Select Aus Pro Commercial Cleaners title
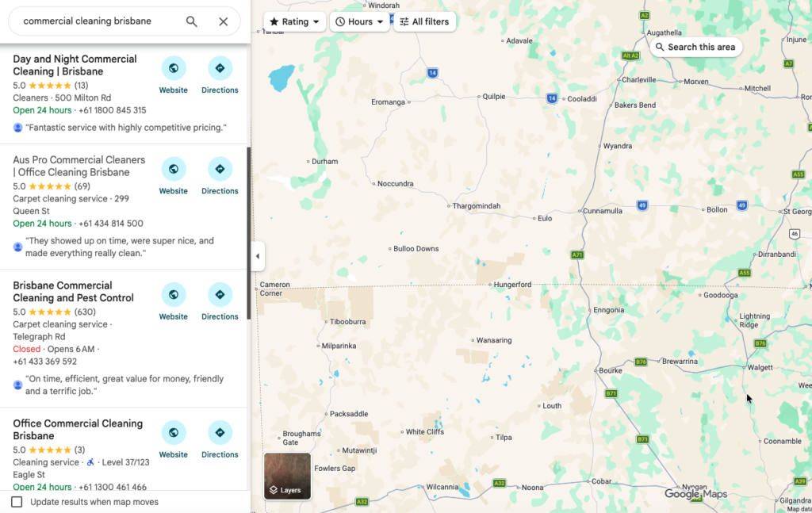Image resolution: width=812 pixels, height=513 pixels. pos(79,167)
